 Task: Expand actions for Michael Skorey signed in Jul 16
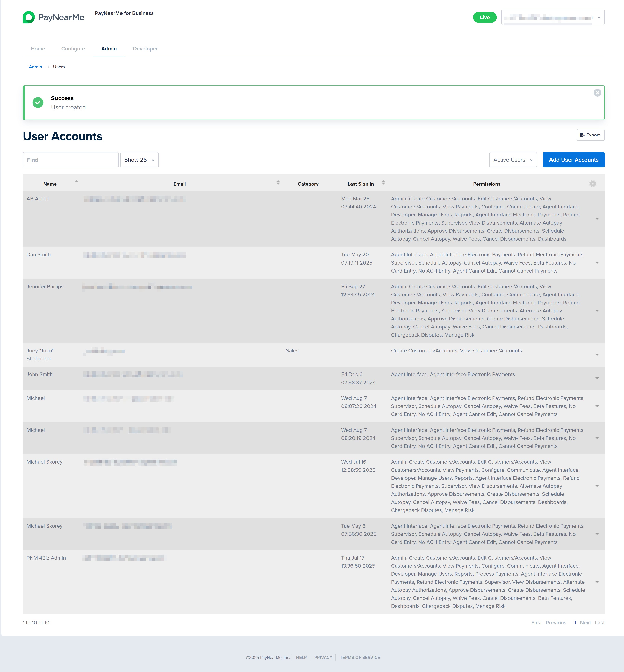(x=597, y=486)
